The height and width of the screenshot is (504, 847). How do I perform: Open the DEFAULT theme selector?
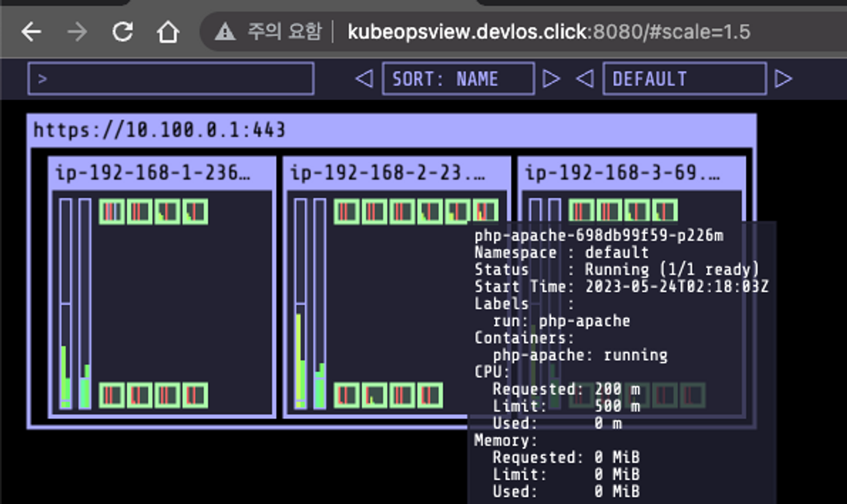tap(684, 79)
